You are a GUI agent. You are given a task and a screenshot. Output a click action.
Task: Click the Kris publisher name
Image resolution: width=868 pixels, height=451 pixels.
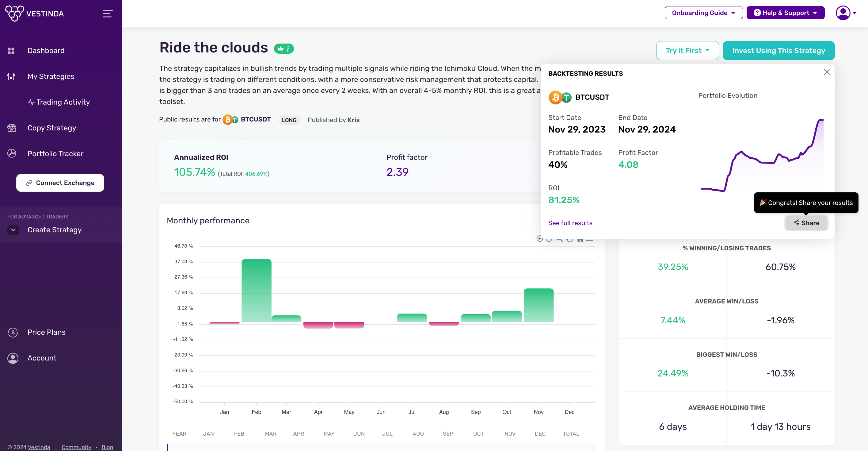(353, 120)
